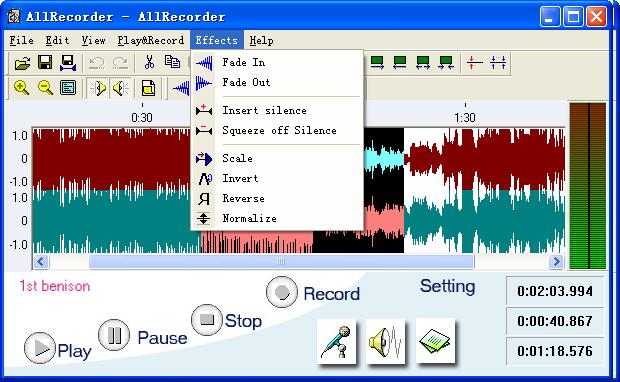Click the cyan selected waveform region
Image resolution: width=620 pixels, height=382 pixels.
click(x=384, y=158)
